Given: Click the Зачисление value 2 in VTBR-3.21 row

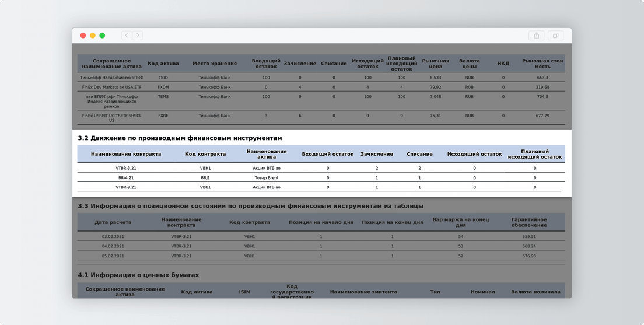Looking at the screenshot, I should 377,168.
